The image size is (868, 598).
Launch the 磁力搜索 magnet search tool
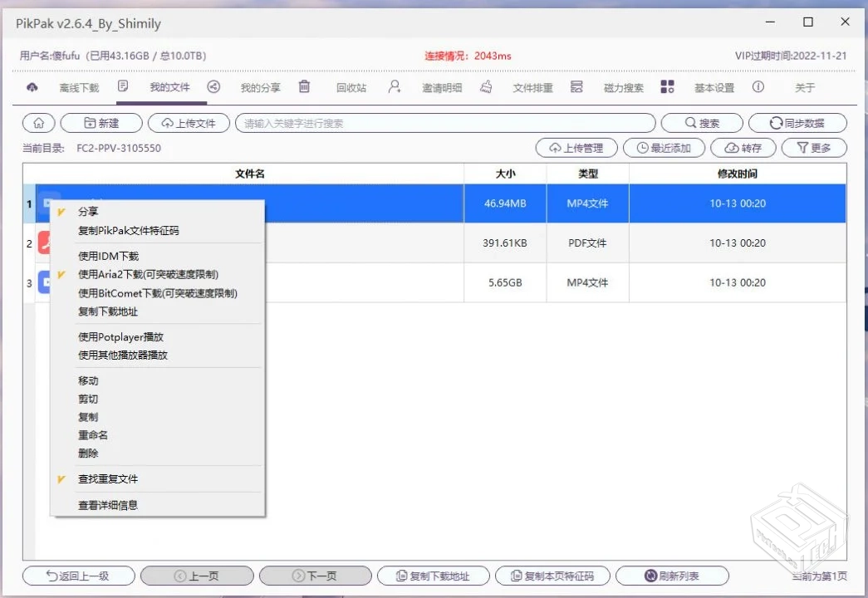pos(623,86)
